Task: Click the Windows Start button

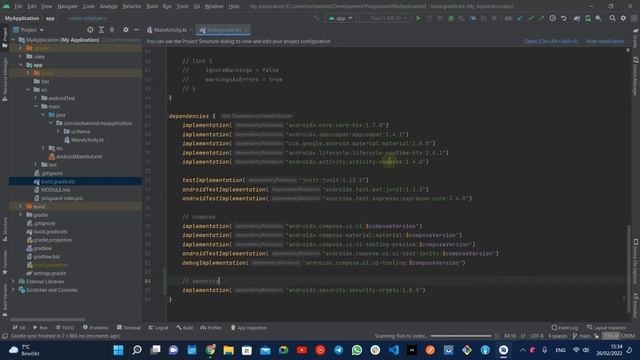Action: coord(118,350)
